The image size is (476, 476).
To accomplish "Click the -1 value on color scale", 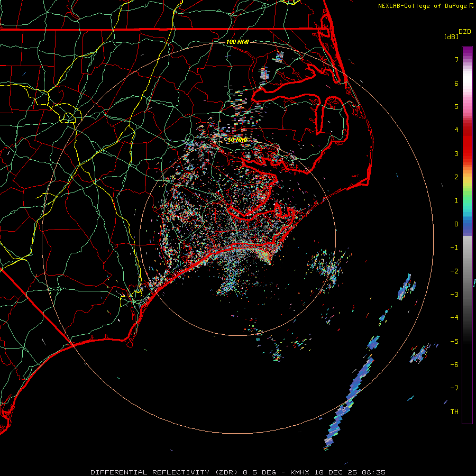I will point(454,248).
